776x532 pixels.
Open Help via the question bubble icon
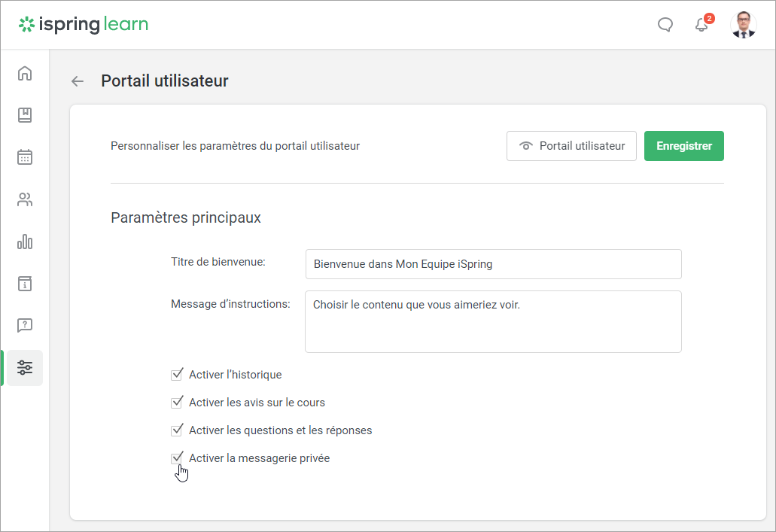(x=25, y=325)
